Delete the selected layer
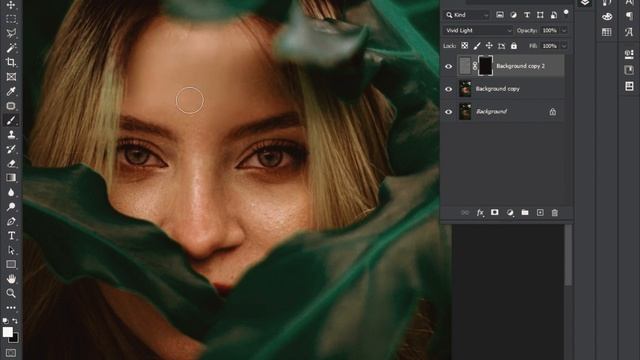 coord(555,213)
